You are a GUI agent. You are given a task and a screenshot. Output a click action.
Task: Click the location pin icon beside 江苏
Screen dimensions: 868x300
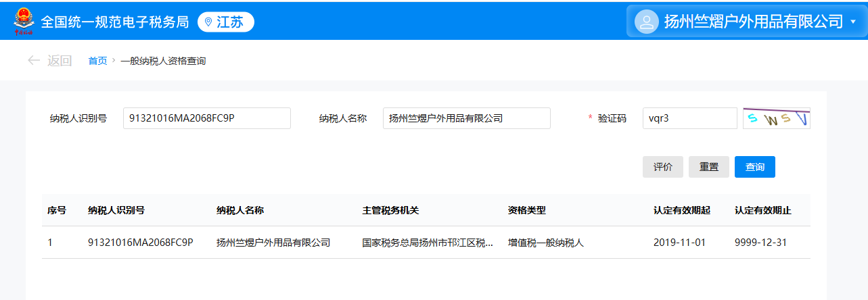point(208,22)
